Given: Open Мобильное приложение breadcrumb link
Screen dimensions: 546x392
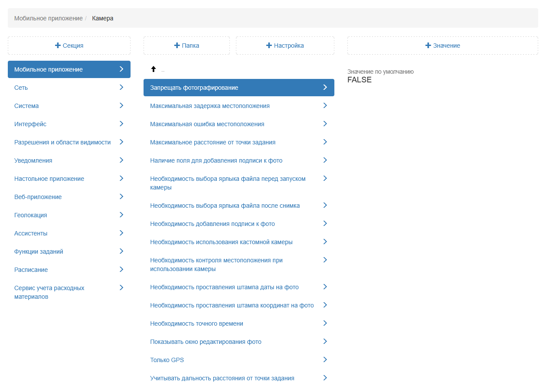Looking at the screenshot, I should click(48, 18).
